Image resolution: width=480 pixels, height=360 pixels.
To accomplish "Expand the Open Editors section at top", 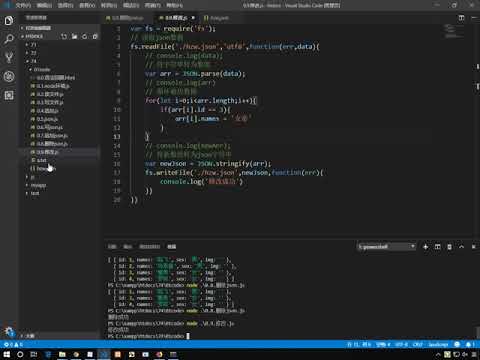I will 38,28.
